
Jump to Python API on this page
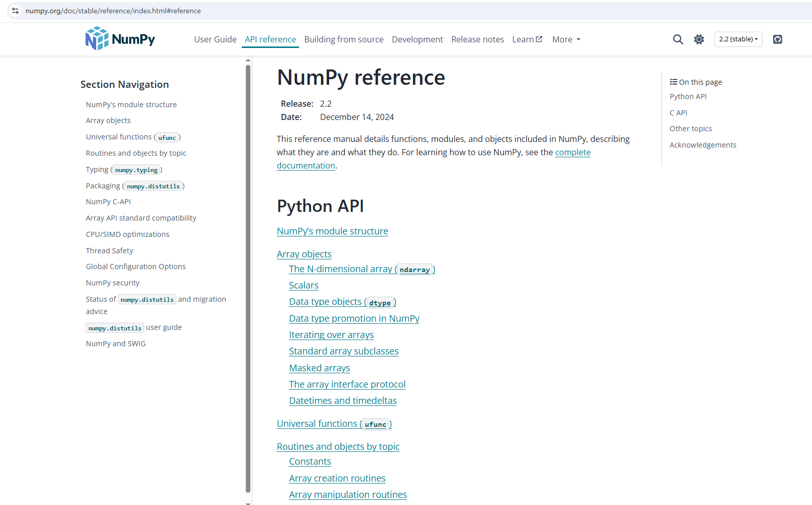[688, 97]
